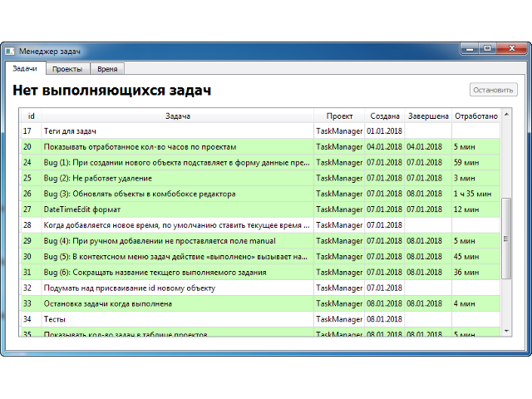Click the scrollbar up arrow
This screenshot has height=399, width=532.
506,115
